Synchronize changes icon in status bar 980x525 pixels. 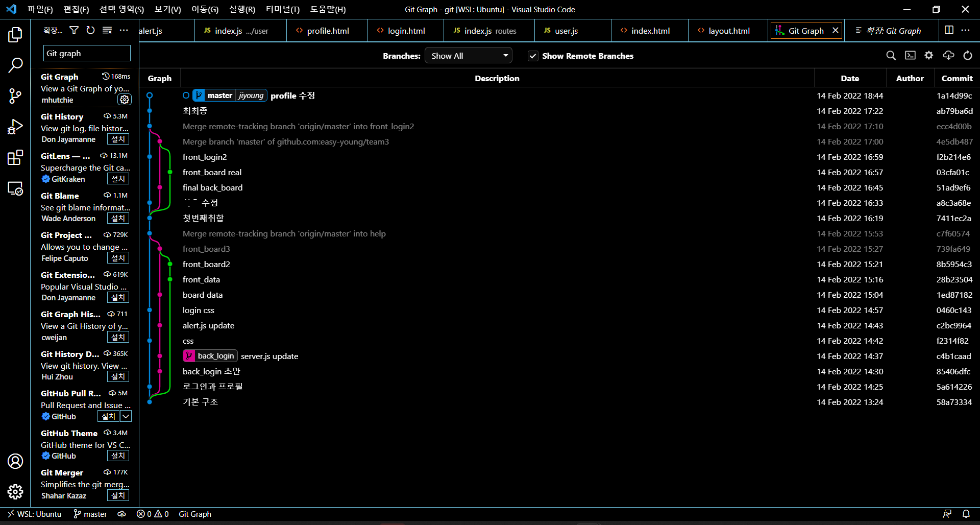121,514
